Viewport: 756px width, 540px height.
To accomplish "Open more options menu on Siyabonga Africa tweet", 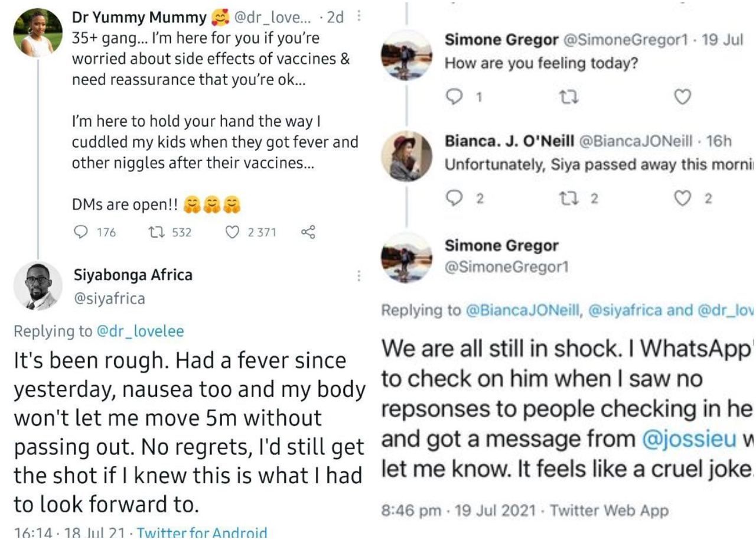I will [x=359, y=275].
